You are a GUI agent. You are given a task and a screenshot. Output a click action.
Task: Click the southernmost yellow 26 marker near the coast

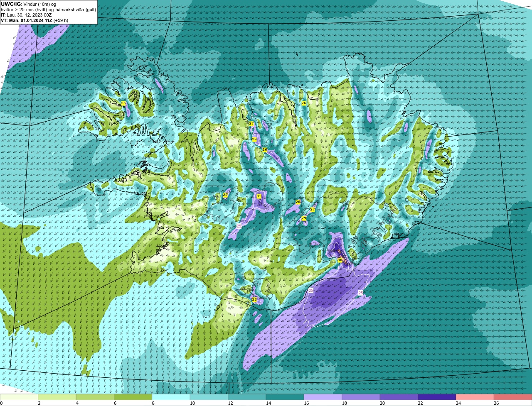254,299
